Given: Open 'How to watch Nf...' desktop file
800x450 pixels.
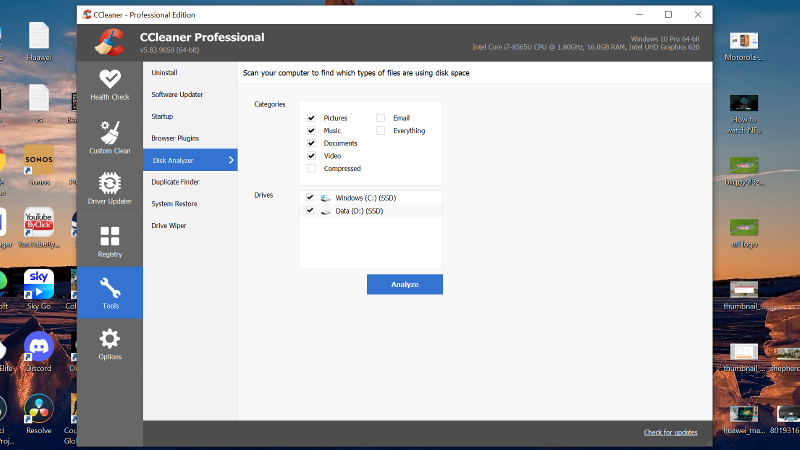Looking at the screenshot, I should (744, 114).
